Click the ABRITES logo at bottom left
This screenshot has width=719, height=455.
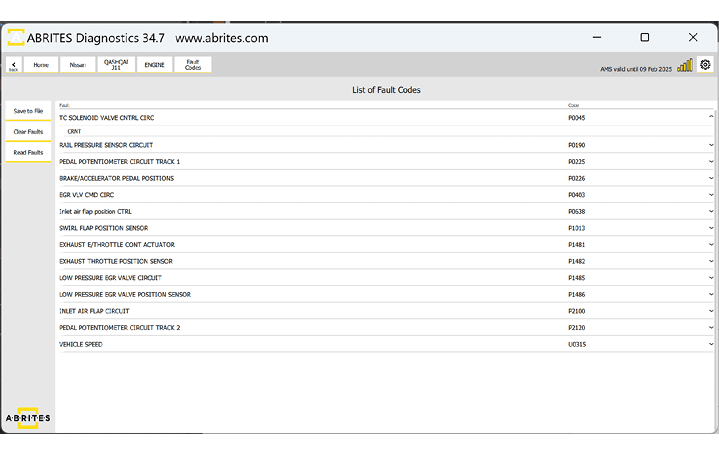click(27, 417)
